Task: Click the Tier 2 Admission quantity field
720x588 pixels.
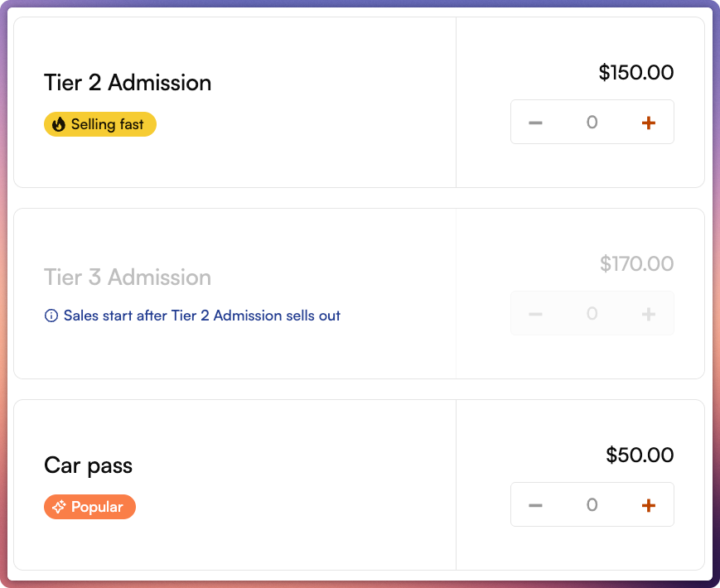Action: [x=592, y=123]
